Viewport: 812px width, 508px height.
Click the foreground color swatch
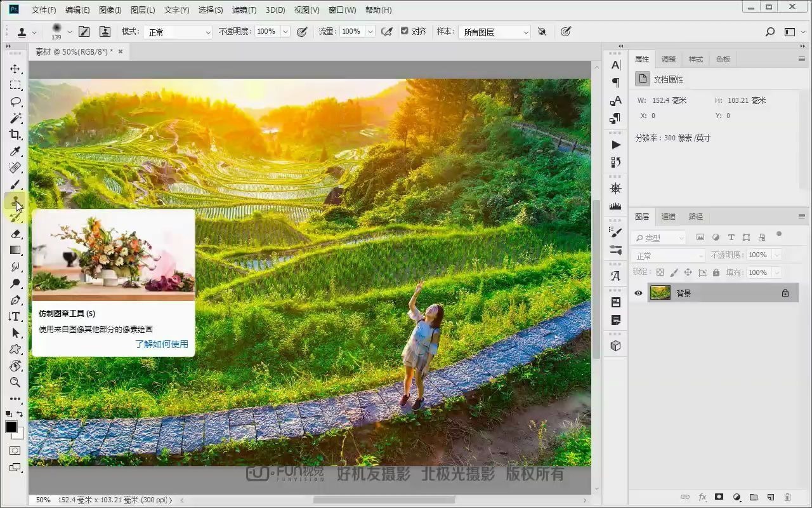point(11,427)
